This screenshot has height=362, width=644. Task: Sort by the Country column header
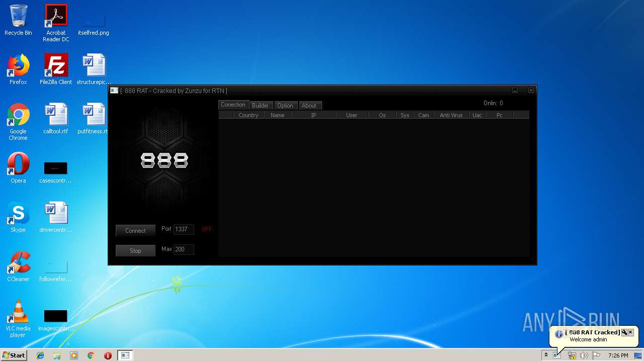click(249, 115)
